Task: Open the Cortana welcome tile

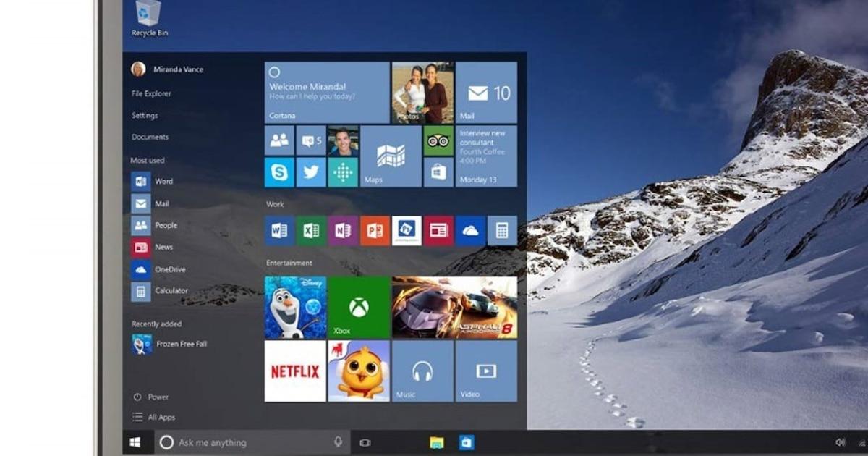Action: (x=327, y=93)
